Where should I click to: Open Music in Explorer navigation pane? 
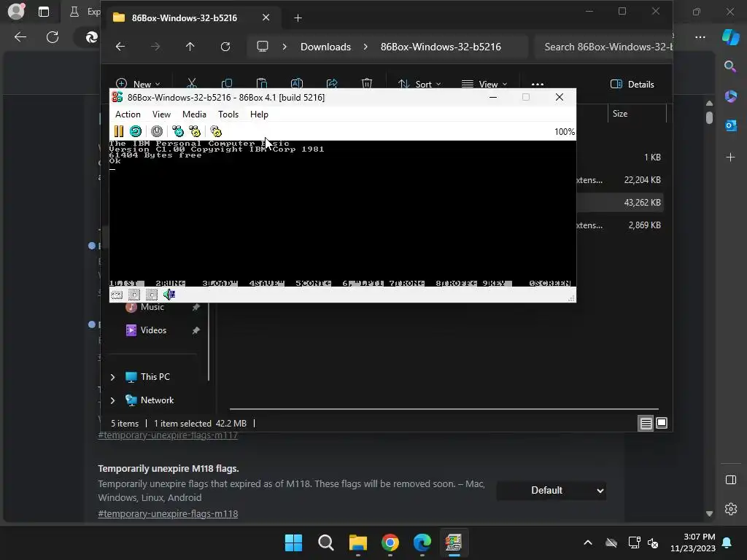[x=152, y=307]
